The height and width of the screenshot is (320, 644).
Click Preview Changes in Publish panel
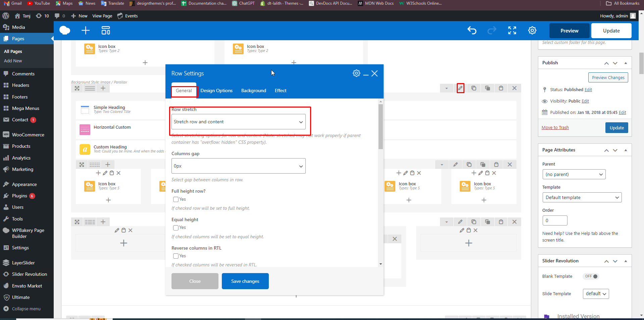point(608,77)
